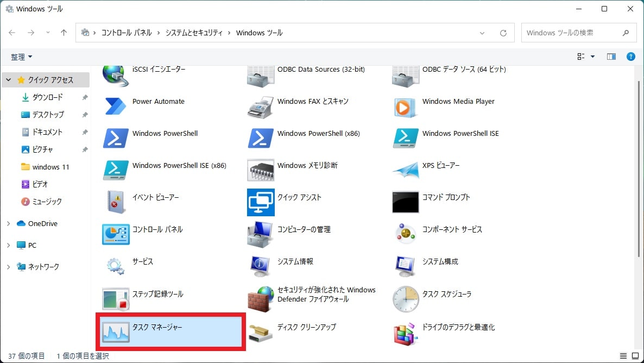Image resolution: width=644 pixels, height=363 pixels.
Task: Select the コントロール パネル icon
Action: 116,234
